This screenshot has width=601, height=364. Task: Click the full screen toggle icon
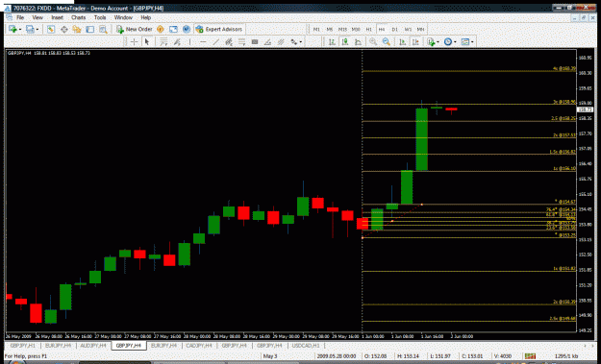tap(174, 29)
